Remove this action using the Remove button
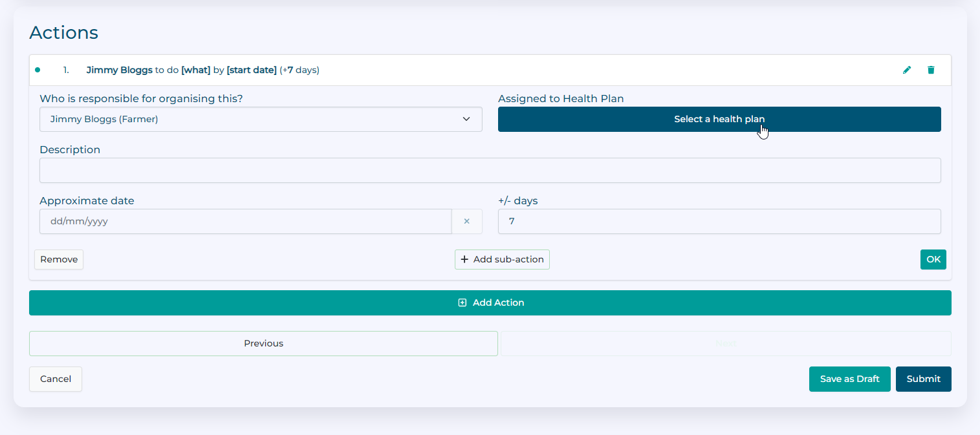Viewport: 980px width, 435px height. (59, 259)
